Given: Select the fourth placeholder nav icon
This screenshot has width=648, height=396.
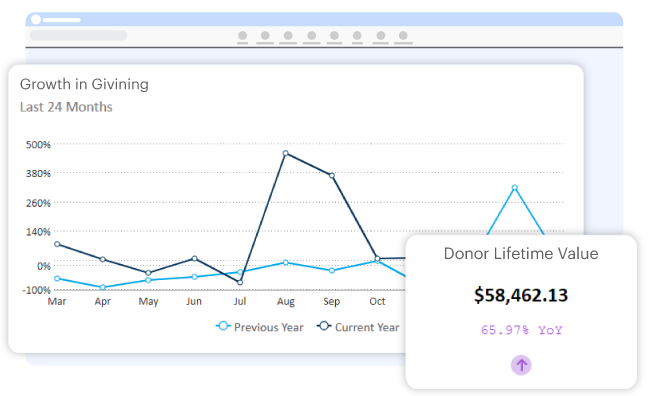Looking at the screenshot, I should [312, 37].
